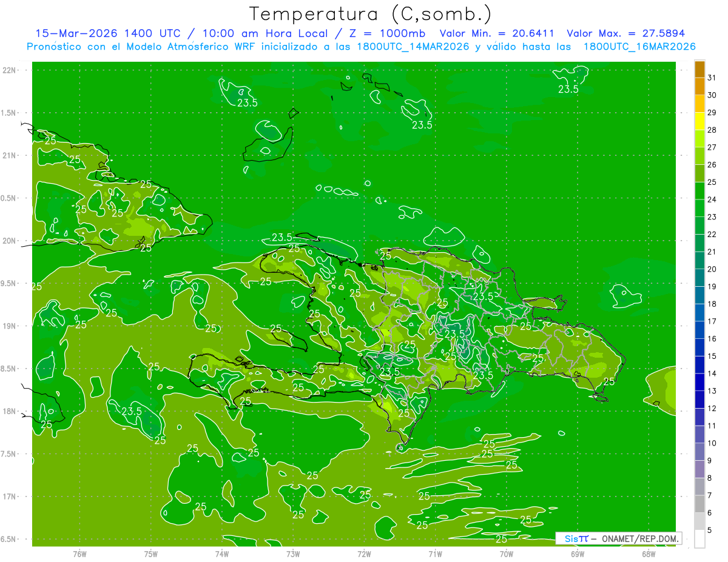The image size is (728, 562).
Task: Click the color scale label "18"
Action: coord(712,304)
